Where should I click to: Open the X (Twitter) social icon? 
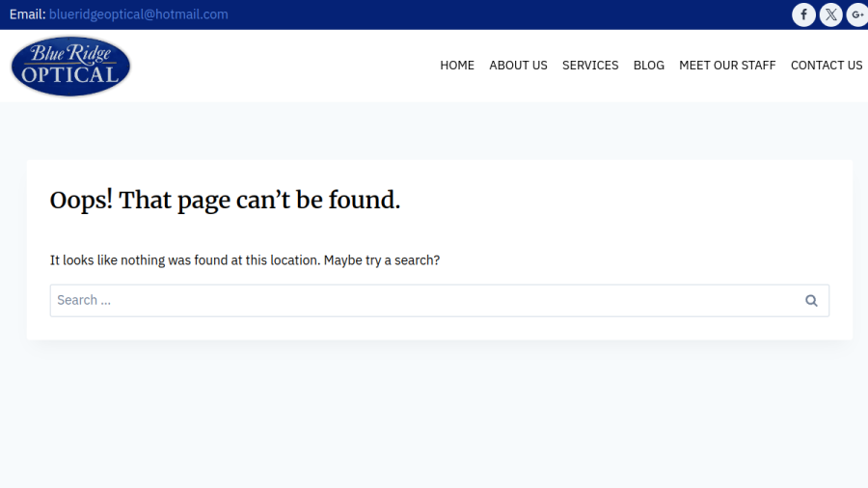pyautogui.click(x=831, y=14)
